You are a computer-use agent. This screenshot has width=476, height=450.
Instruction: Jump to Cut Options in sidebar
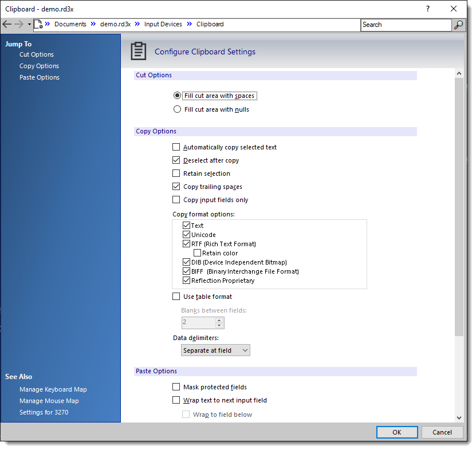click(x=37, y=54)
